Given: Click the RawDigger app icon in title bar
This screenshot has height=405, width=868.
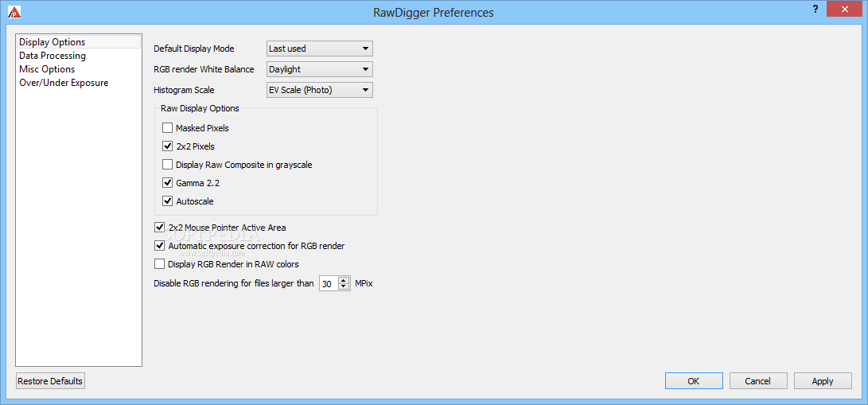Looking at the screenshot, I should 14,12.
